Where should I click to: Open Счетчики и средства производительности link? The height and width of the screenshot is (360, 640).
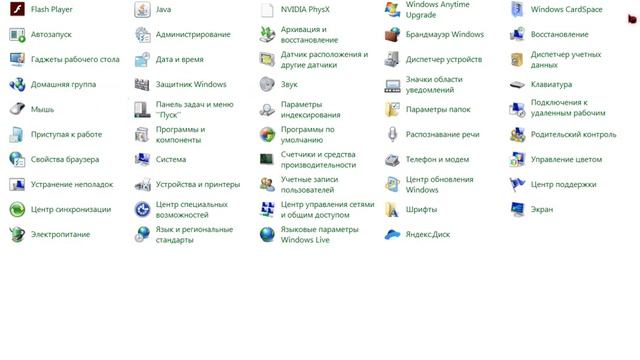coord(318,159)
